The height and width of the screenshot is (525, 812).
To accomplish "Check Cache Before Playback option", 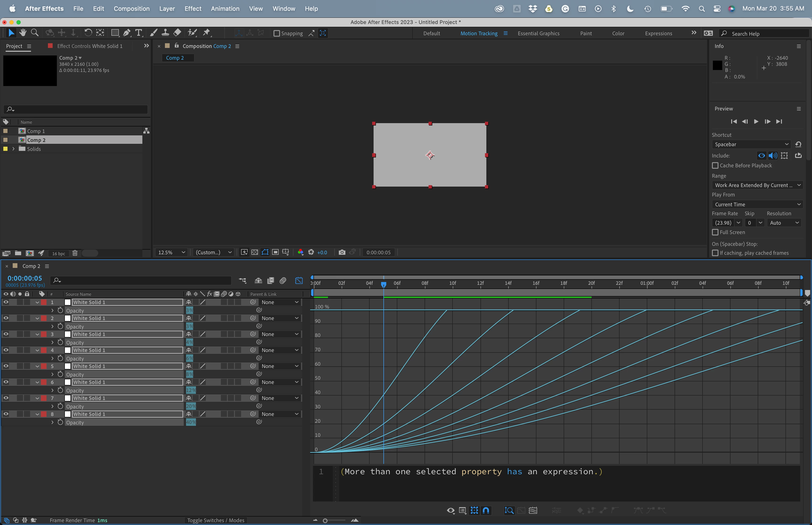I will click(715, 165).
